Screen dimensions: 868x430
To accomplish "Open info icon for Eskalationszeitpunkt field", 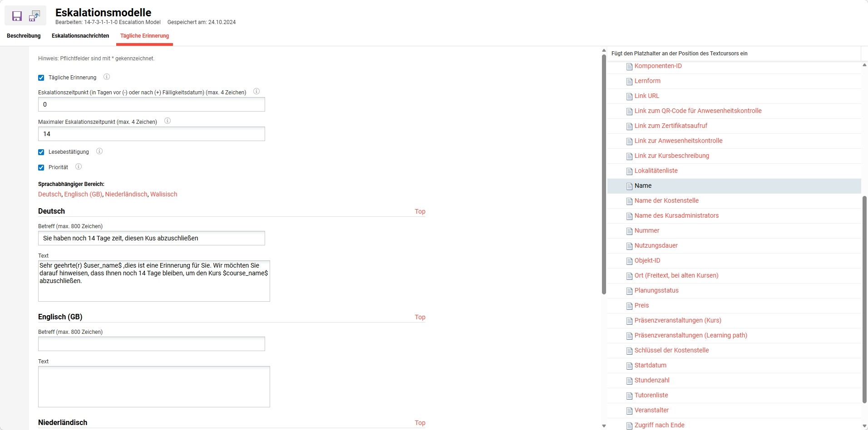I will 256,92.
